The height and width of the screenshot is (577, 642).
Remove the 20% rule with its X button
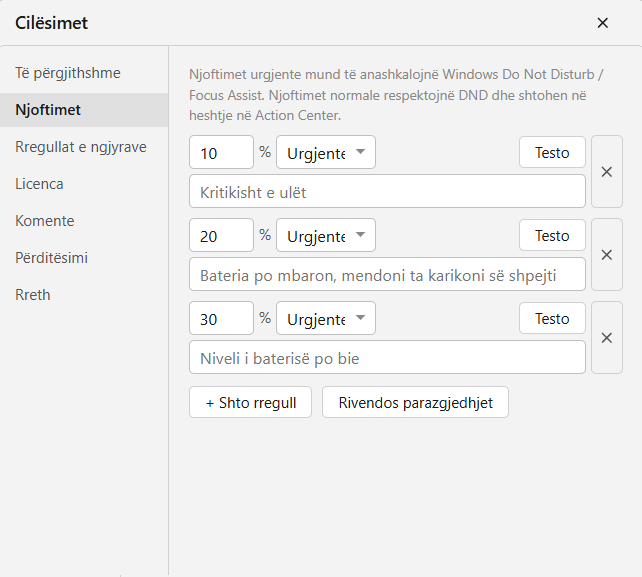[x=607, y=255]
